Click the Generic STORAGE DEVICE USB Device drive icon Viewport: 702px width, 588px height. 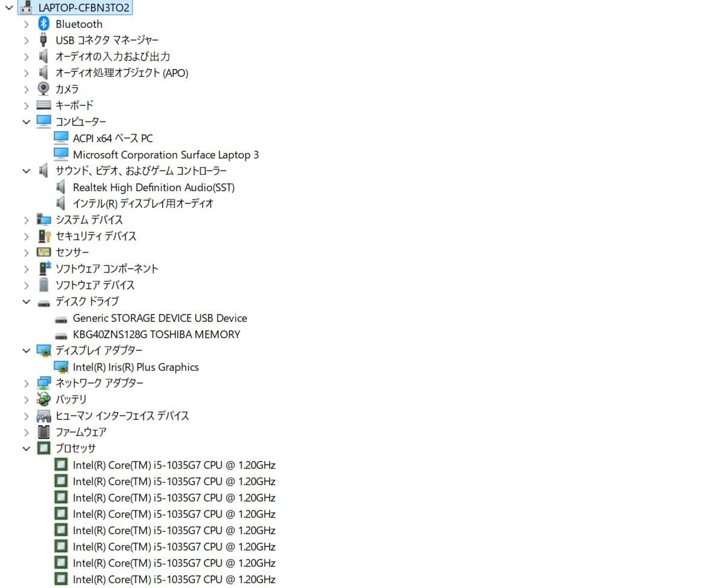pyautogui.click(x=61, y=320)
